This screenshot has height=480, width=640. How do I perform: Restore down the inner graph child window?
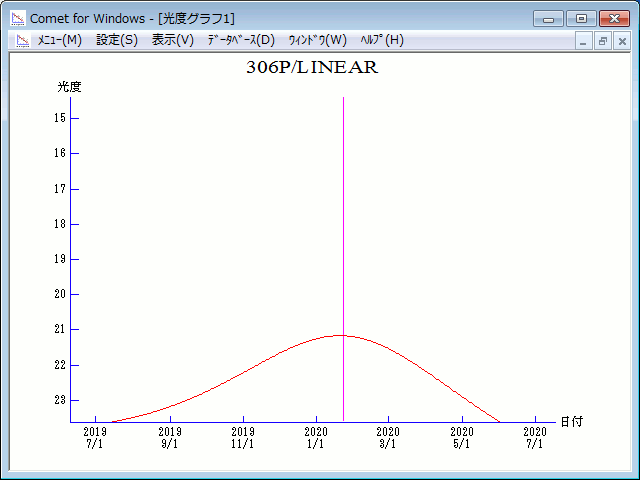pyautogui.click(x=603, y=41)
